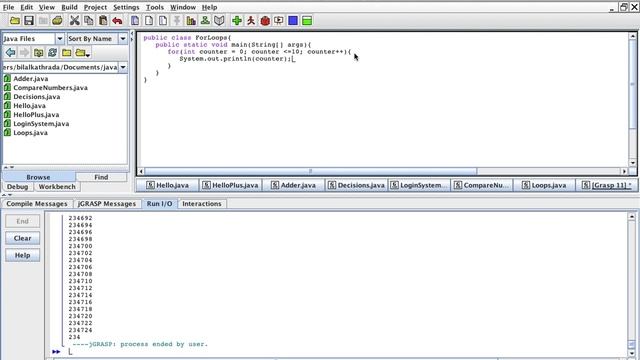Switch to the Compile Messages tab
The width and height of the screenshot is (640, 360).
(x=37, y=204)
